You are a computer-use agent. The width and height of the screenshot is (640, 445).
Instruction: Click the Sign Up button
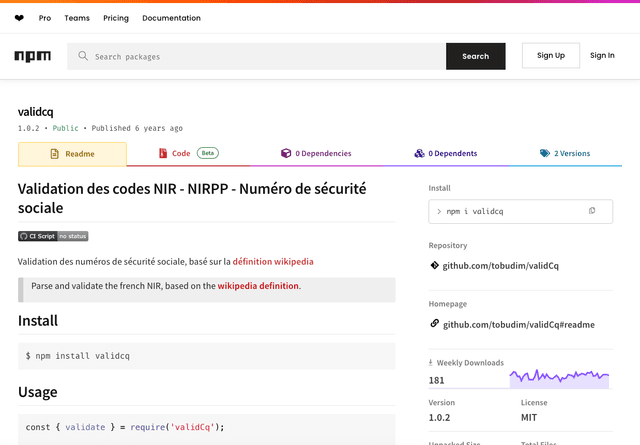[x=550, y=56]
